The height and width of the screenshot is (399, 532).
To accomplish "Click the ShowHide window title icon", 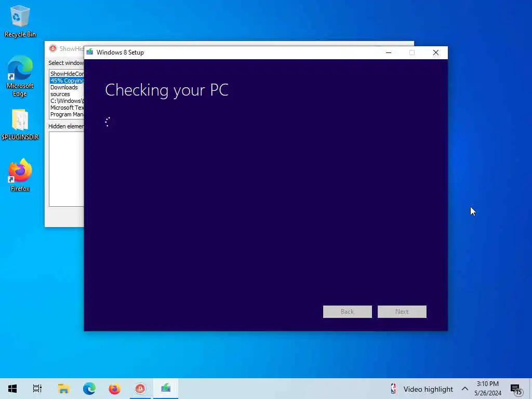I will (53, 48).
